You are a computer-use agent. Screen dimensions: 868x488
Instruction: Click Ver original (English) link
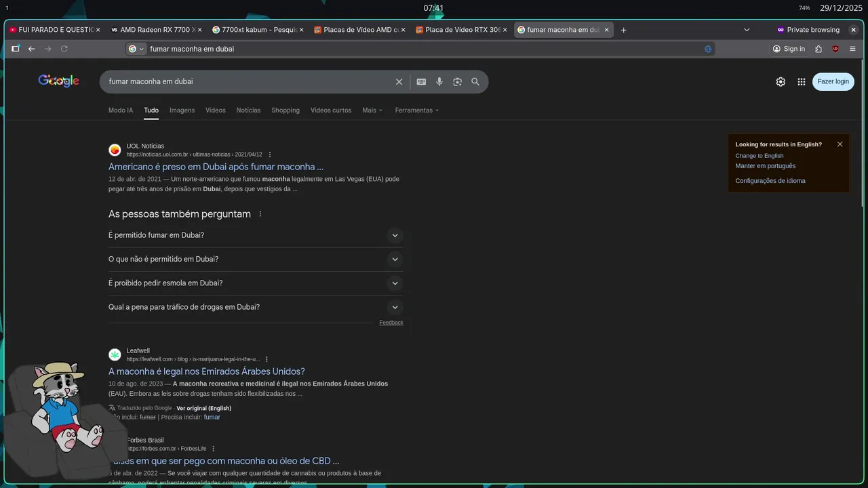click(x=203, y=408)
